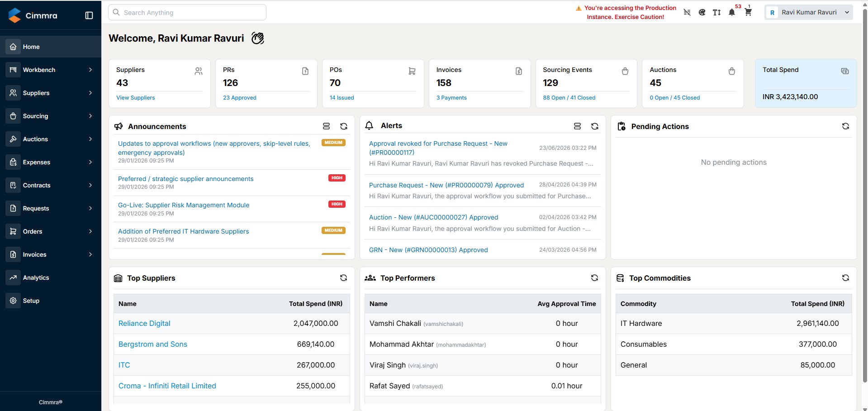
Task: Open the Ravi Kumar Ravuri user dropdown
Action: point(809,12)
